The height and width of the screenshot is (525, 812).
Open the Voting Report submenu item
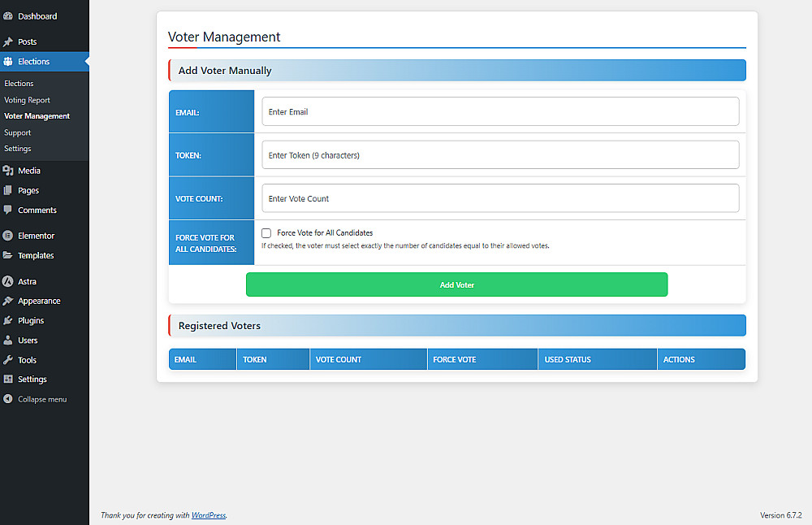(x=27, y=100)
